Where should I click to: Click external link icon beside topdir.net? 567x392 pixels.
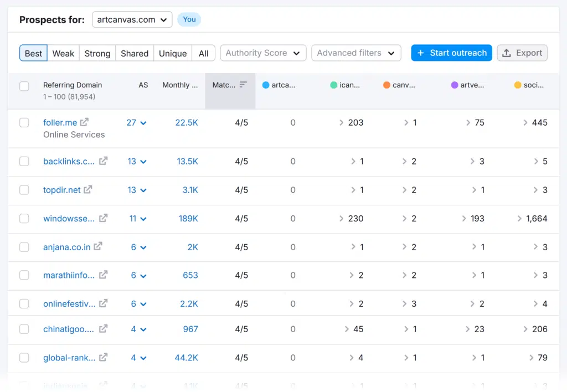pos(87,190)
